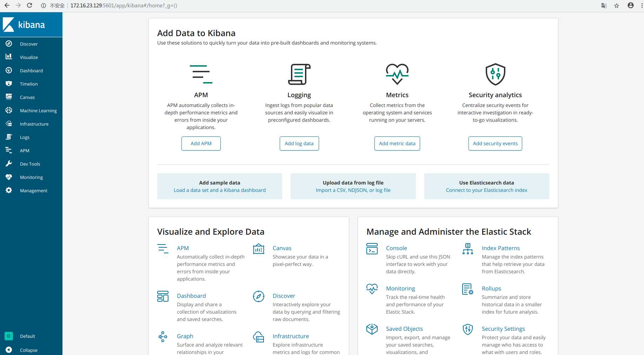
Task: Click the Dev Tools wrench icon
Action: point(9,163)
